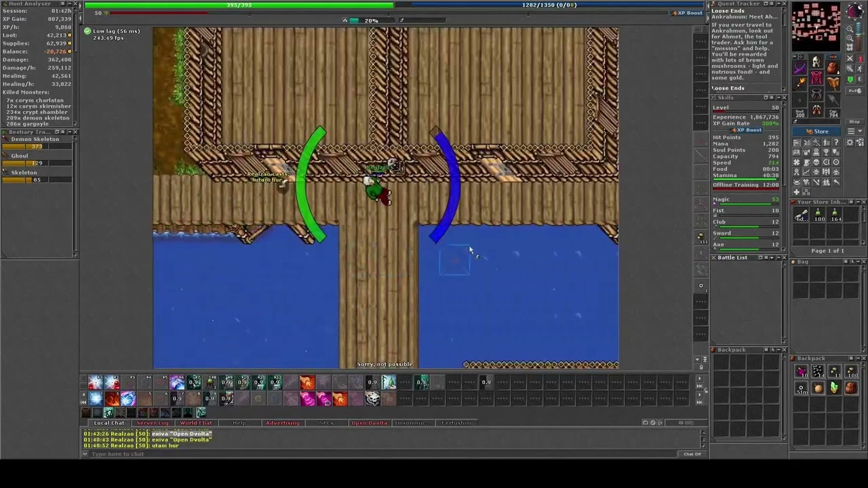Open the Open Dvolta chat tab
The image size is (868, 488).
369,423
